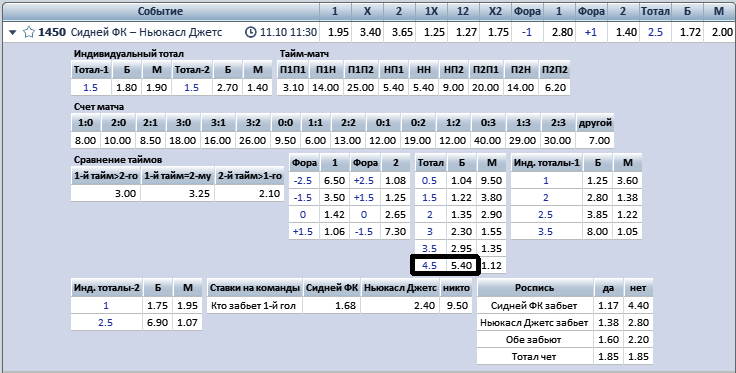Bet on score 2:1 at 8.50
This screenshot has height=373, width=736.
150,140
